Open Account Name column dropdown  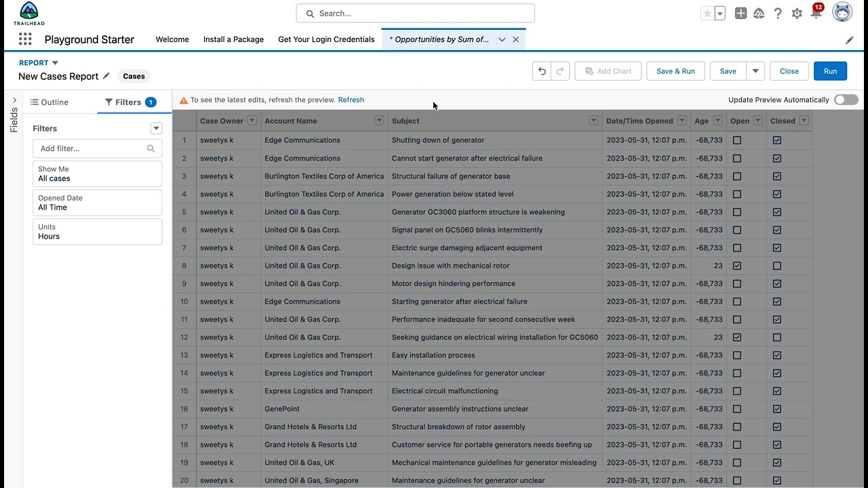pyautogui.click(x=379, y=121)
